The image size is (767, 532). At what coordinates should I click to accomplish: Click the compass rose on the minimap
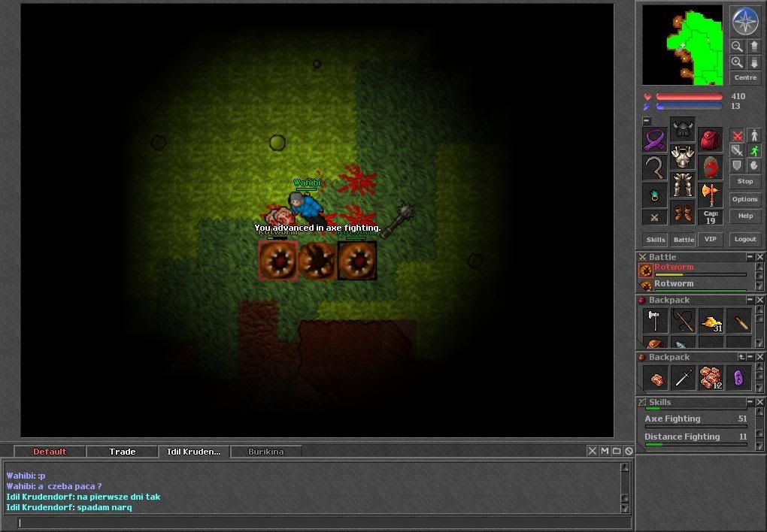(745, 21)
